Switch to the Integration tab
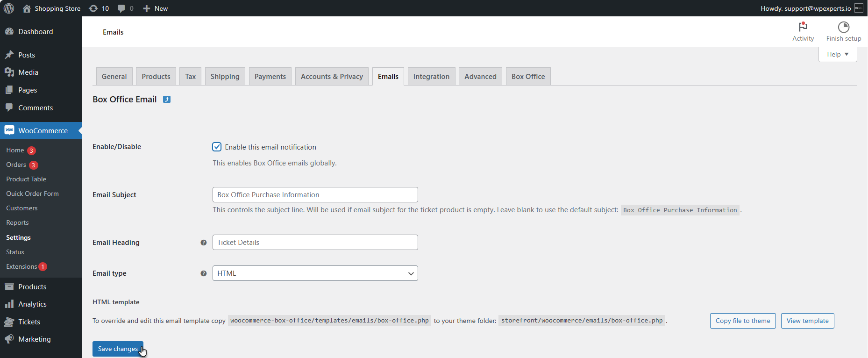868x358 pixels. [432, 77]
